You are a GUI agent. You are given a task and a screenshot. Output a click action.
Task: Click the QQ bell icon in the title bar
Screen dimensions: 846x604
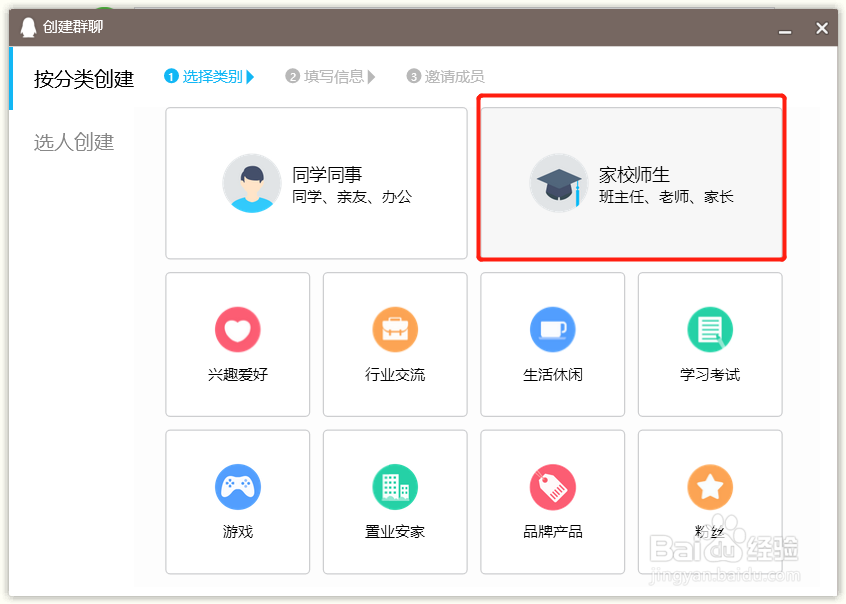(x=26, y=27)
